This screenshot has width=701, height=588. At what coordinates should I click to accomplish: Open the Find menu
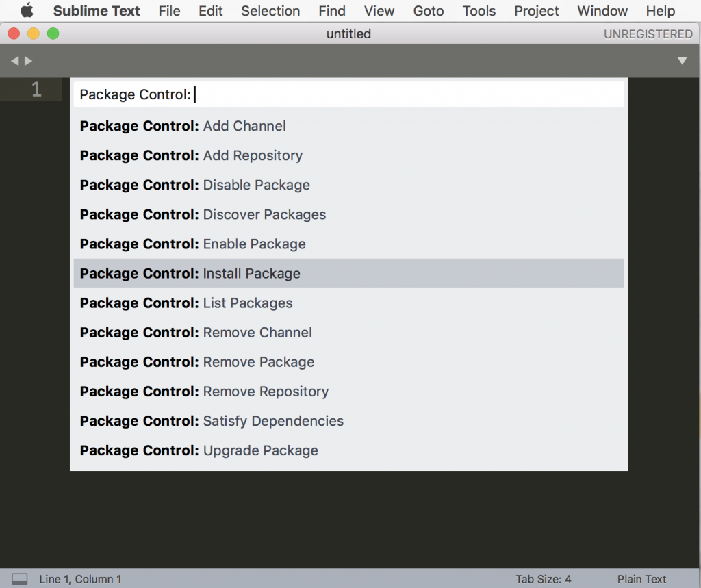[332, 11]
